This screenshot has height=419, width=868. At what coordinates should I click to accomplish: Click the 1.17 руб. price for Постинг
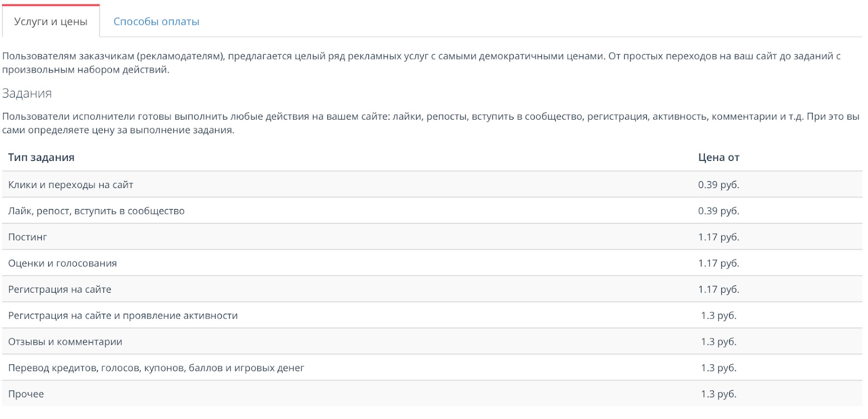718,237
